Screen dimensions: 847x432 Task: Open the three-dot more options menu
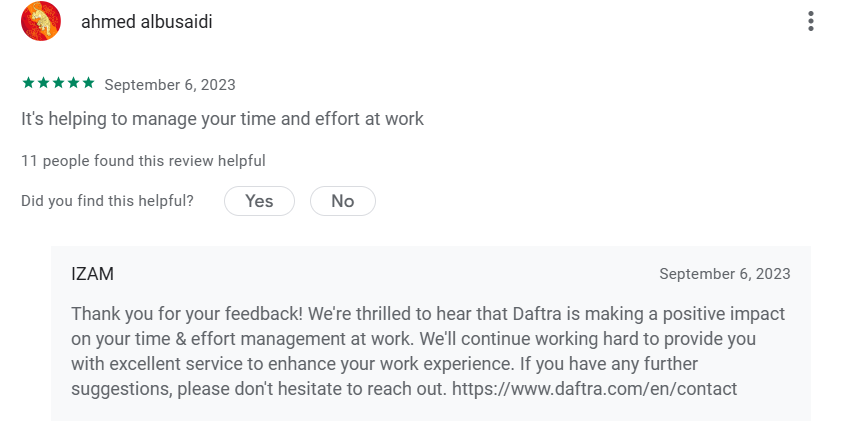[x=811, y=21]
